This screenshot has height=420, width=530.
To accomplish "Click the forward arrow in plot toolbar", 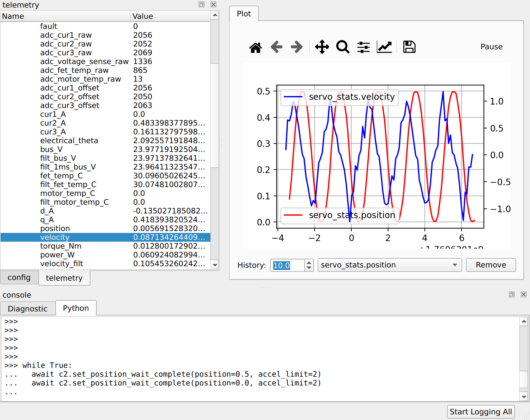I will pos(296,47).
